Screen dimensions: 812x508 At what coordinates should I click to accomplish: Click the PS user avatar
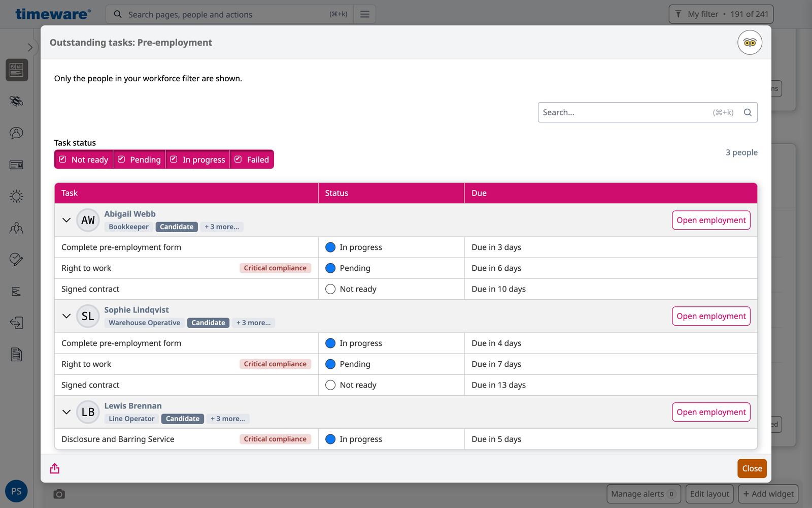point(16,491)
